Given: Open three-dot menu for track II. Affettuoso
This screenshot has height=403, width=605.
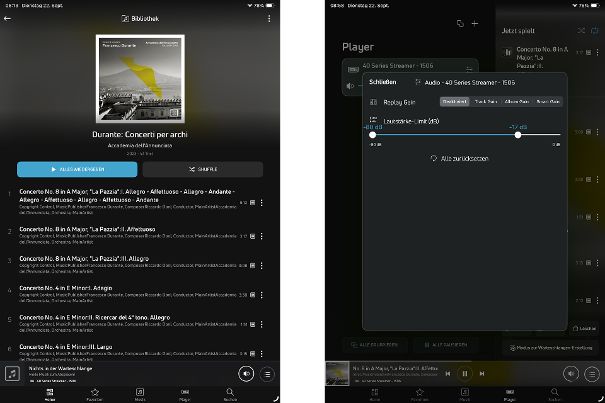Looking at the screenshot, I should pyautogui.click(x=262, y=236).
